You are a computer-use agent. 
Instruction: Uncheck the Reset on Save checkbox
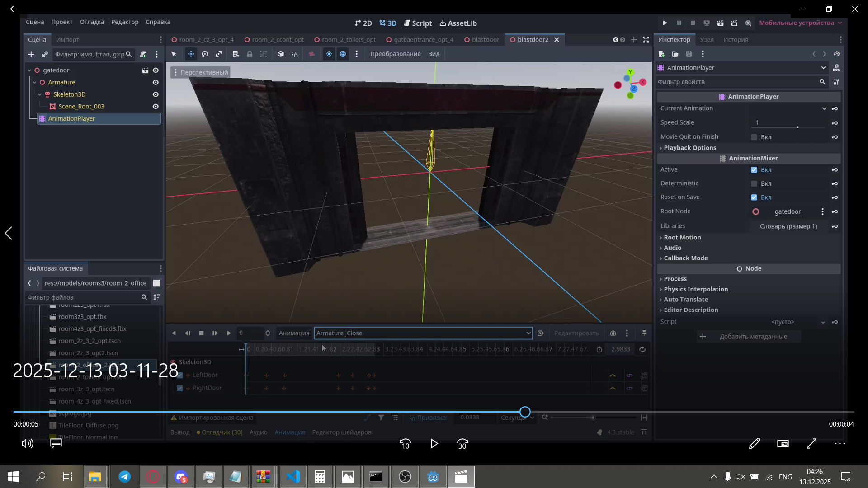coord(754,197)
